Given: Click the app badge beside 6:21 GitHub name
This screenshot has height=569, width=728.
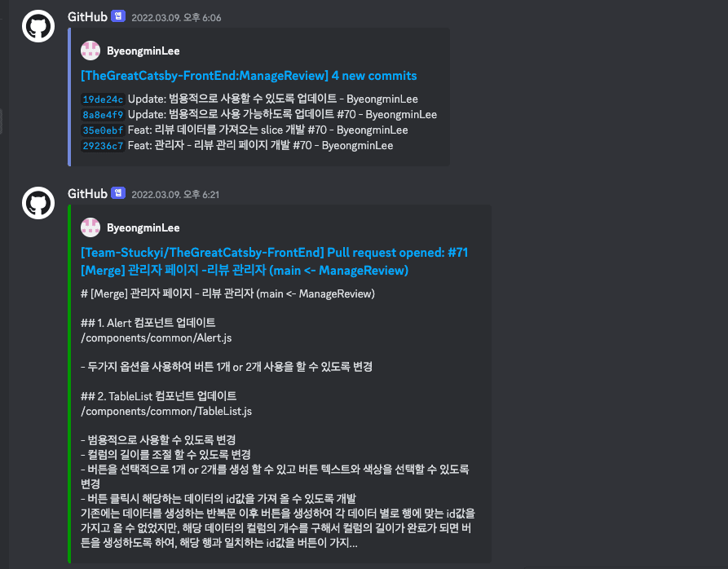Looking at the screenshot, I should (x=118, y=193).
